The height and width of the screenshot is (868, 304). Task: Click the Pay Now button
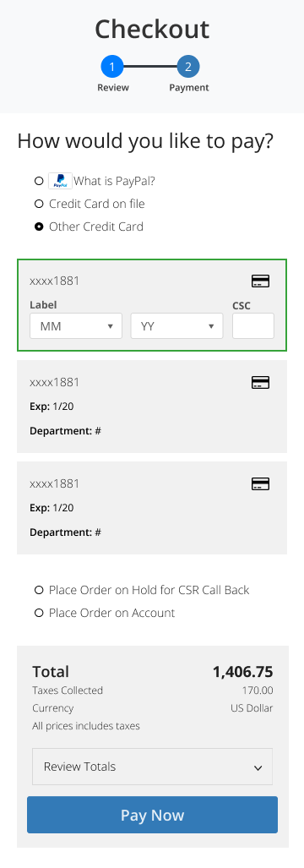[x=153, y=815]
